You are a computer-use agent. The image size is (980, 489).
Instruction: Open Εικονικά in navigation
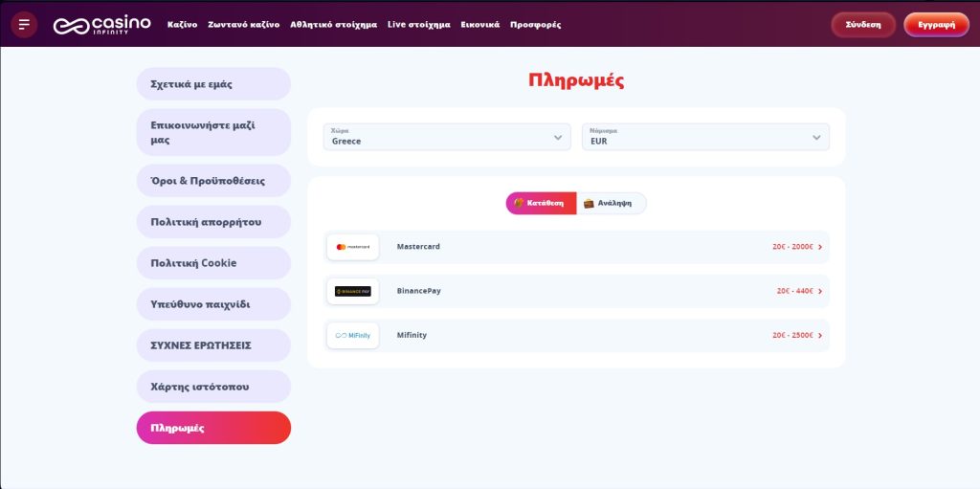480,25
